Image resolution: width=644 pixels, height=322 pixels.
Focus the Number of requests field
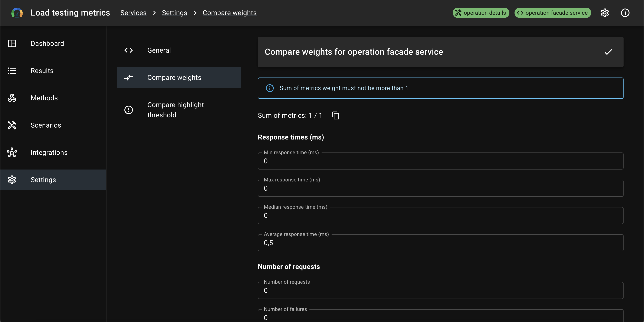(440, 290)
